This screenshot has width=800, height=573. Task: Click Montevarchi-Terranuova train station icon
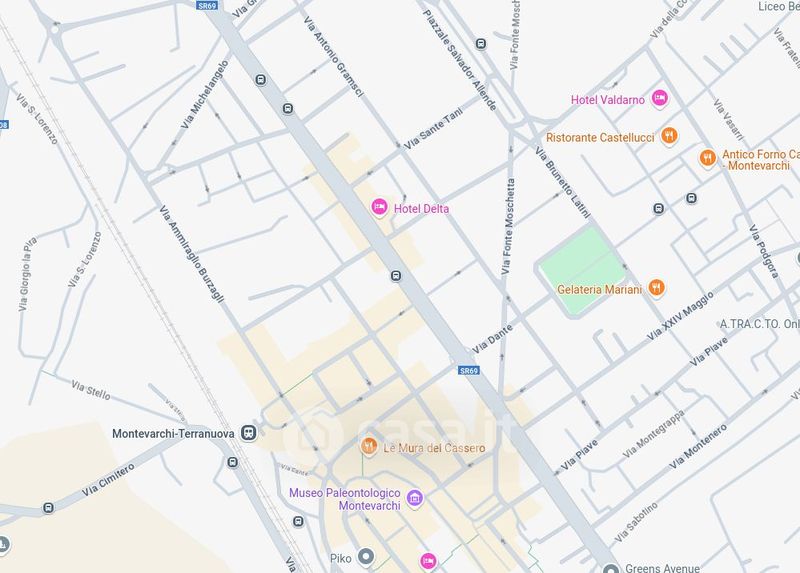(249, 433)
